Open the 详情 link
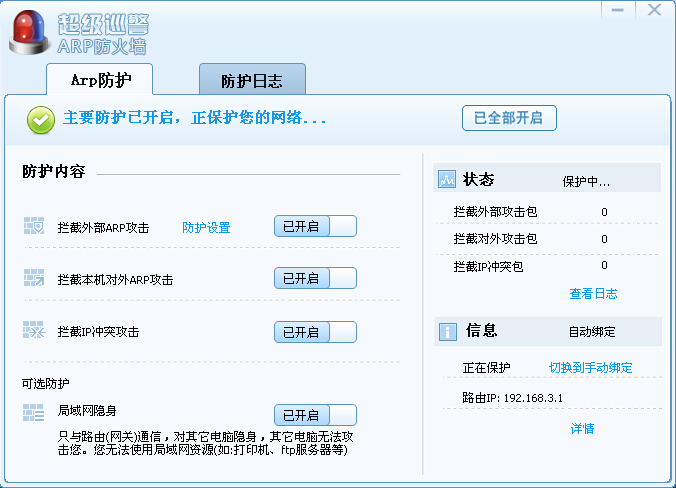The width and height of the screenshot is (676, 488). (582, 428)
